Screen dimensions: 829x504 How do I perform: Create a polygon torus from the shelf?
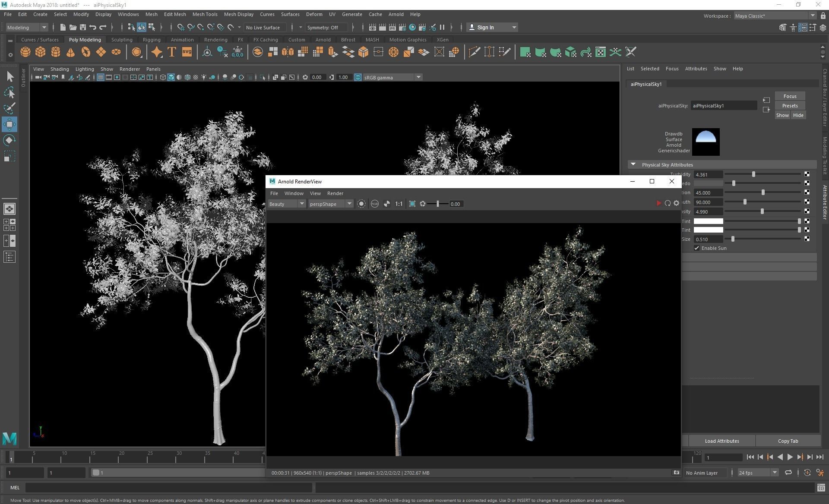click(86, 52)
